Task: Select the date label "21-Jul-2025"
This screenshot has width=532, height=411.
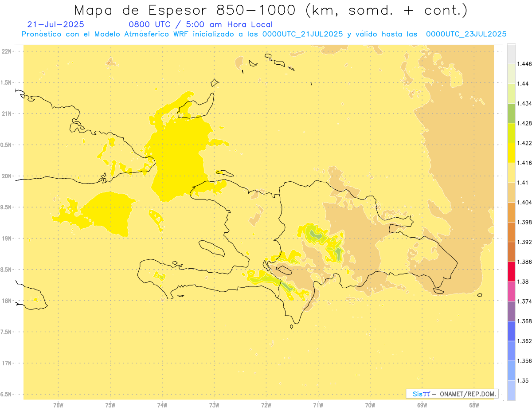Action: pos(55,24)
